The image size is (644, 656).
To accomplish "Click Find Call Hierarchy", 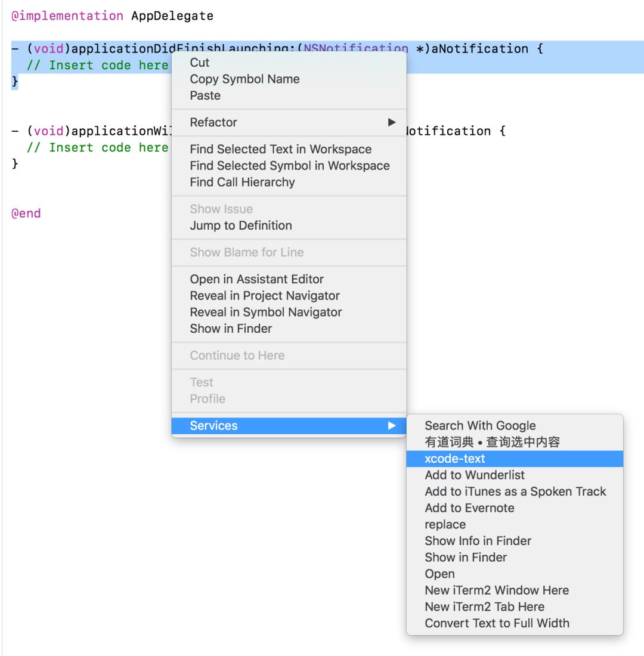I will (242, 182).
